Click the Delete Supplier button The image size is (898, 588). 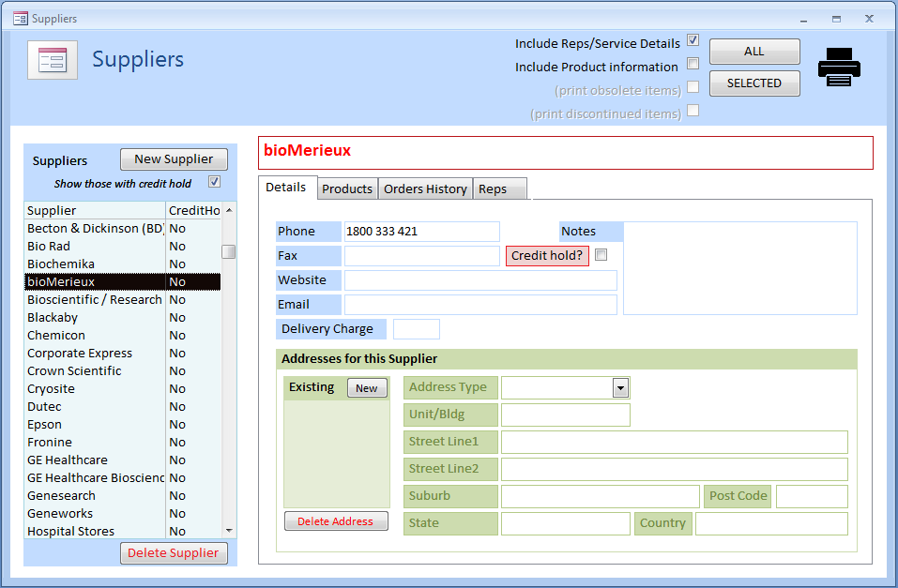[174, 552]
